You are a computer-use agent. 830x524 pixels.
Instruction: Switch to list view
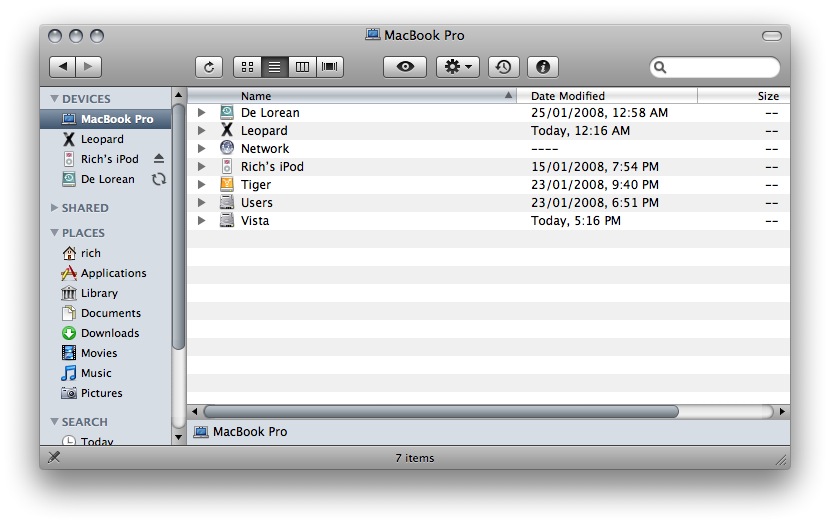[x=275, y=67]
